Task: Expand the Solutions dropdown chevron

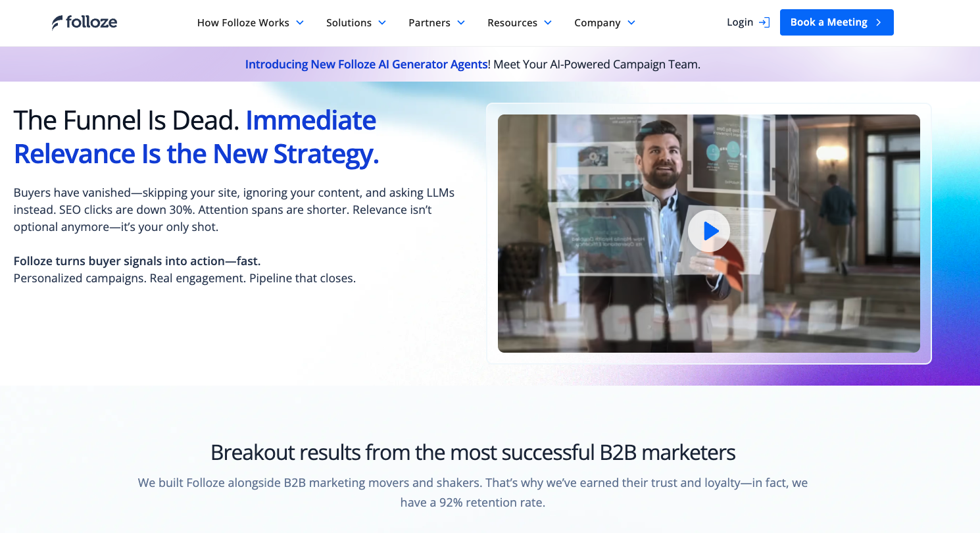Action: coord(382,22)
